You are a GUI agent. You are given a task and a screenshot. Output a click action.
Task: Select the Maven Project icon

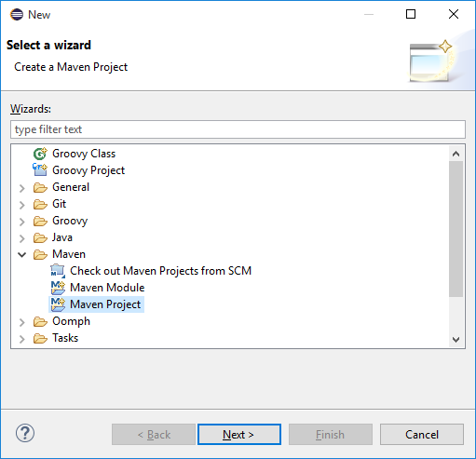click(58, 304)
